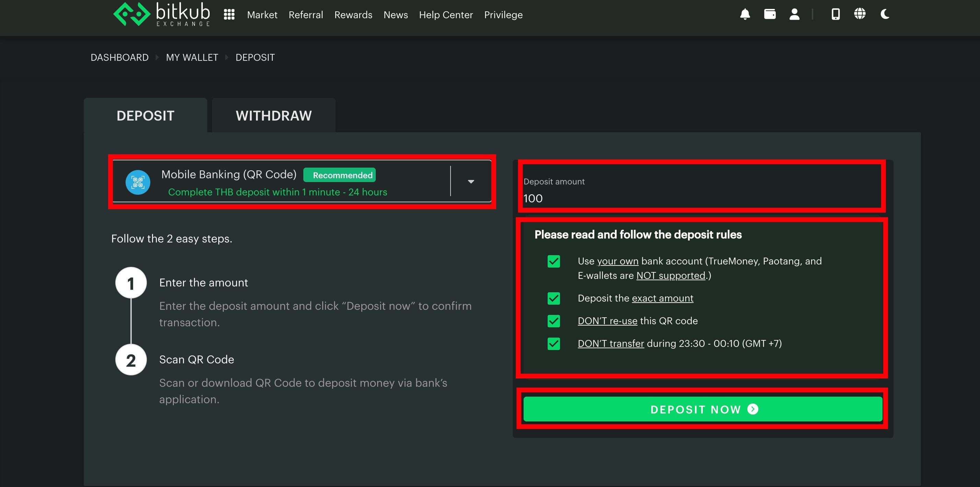
Task: Click the wallet icon in header
Action: click(x=770, y=14)
